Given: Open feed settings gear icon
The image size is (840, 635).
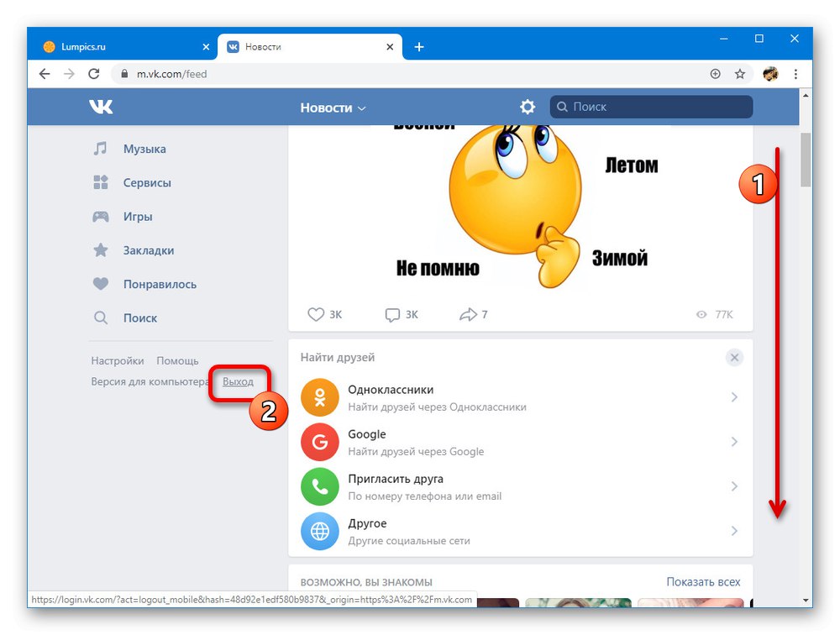Looking at the screenshot, I should 528,107.
